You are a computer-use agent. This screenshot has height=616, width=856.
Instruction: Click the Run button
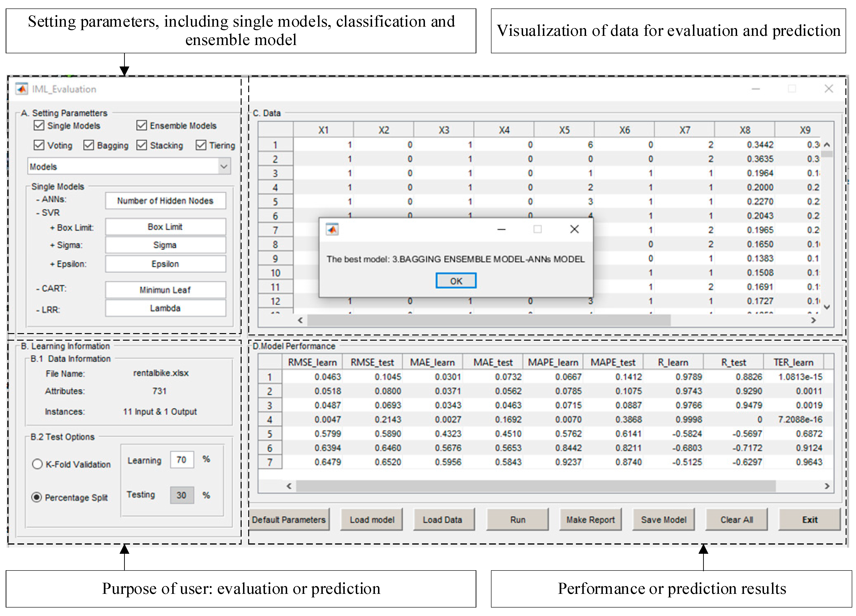517,520
